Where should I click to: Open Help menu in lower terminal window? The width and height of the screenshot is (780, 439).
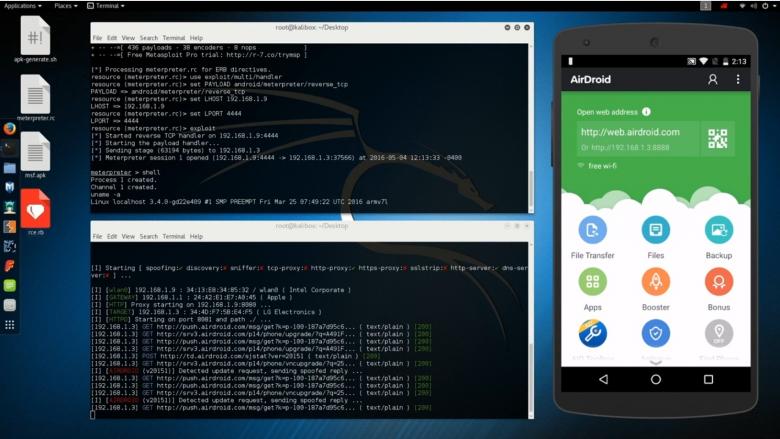(x=196, y=236)
